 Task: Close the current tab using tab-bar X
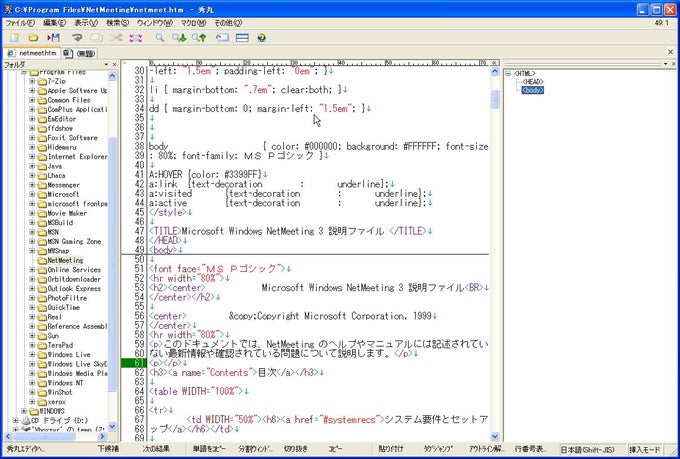tap(671, 52)
